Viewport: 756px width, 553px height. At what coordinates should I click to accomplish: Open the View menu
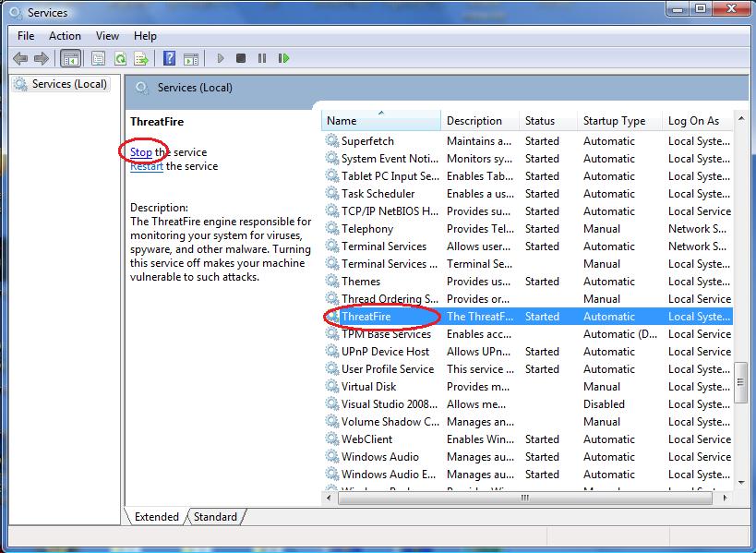[107, 36]
